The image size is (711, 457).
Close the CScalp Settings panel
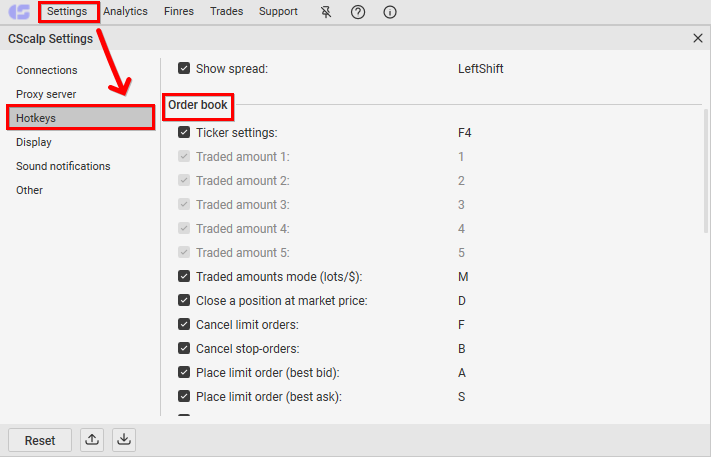[x=698, y=38]
